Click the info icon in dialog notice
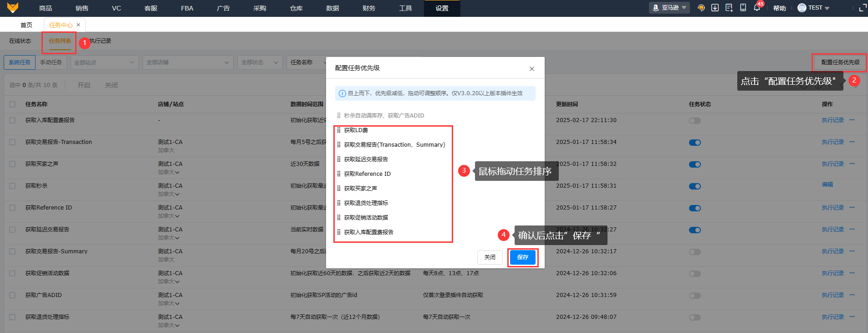This screenshot has height=333, width=868. pyautogui.click(x=342, y=93)
